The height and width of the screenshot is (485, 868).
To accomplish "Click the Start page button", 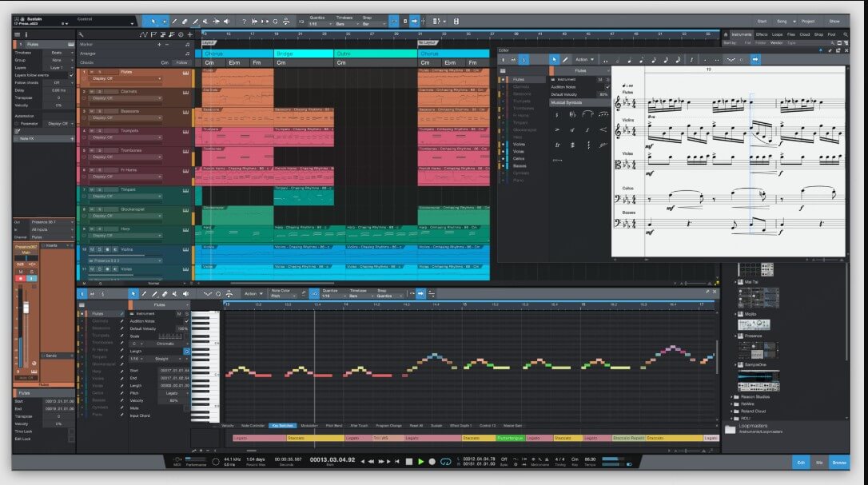I will (762, 21).
